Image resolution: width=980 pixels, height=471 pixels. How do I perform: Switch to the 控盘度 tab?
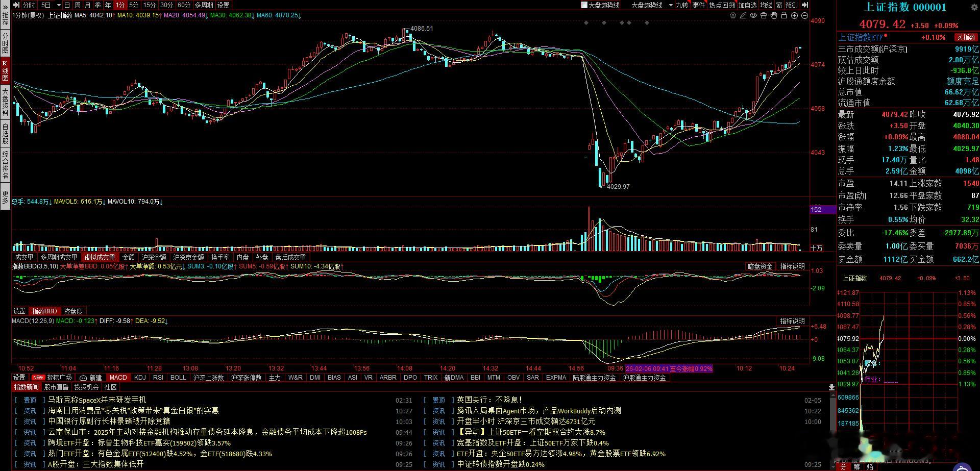(x=73, y=311)
